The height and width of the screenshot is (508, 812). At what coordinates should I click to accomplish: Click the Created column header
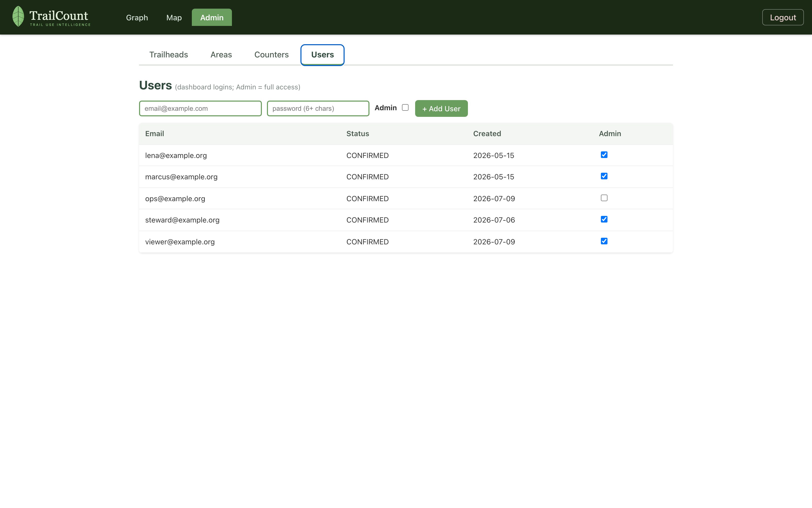tap(487, 134)
